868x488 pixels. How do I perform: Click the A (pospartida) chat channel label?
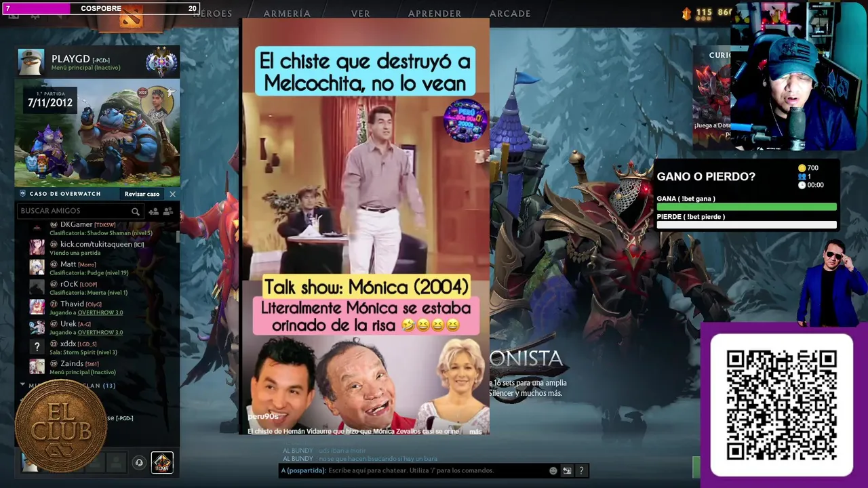click(x=303, y=470)
